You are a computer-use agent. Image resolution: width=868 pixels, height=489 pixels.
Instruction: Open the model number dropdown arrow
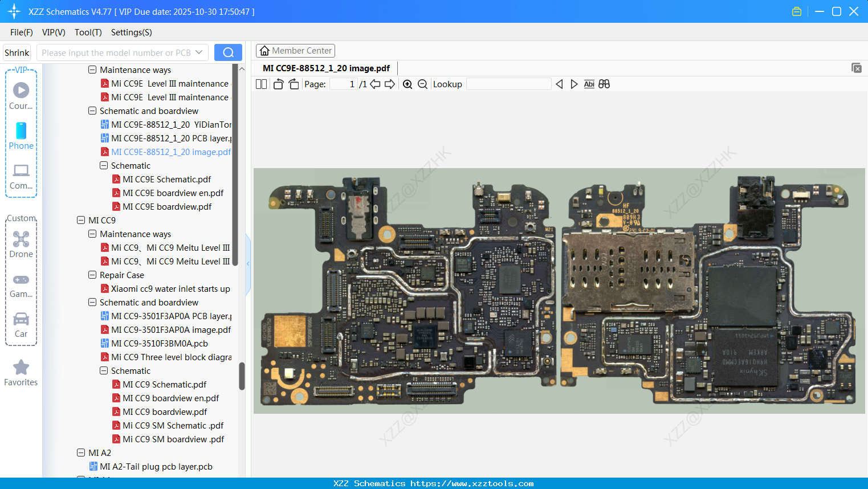199,52
